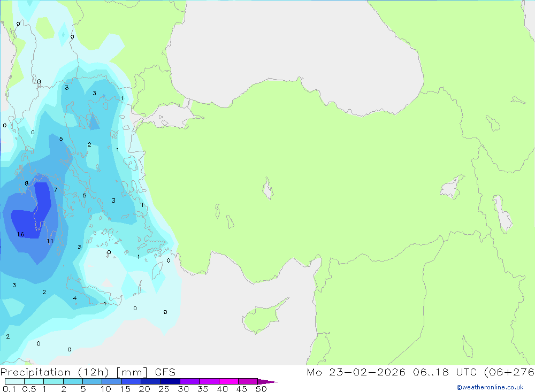This screenshot has width=535, height=392.
Task: Click the 5–10 mm legend swatch
Action: 92,381
